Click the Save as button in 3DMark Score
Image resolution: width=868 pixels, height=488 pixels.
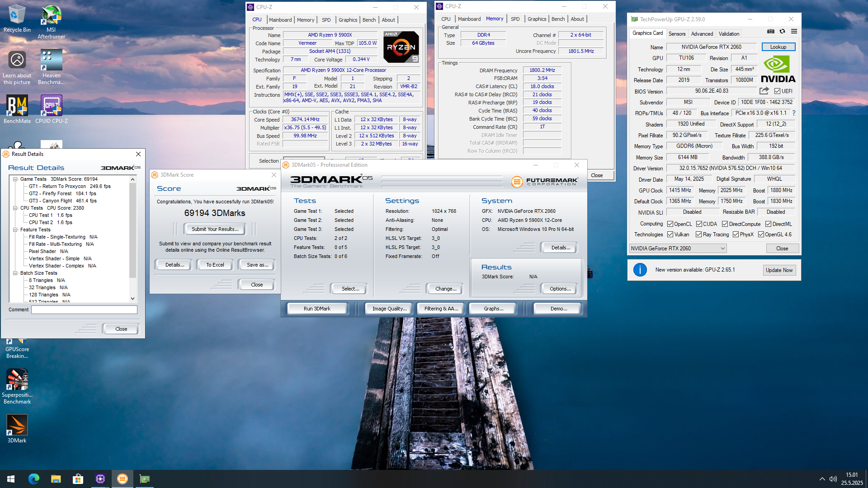click(x=257, y=265)
